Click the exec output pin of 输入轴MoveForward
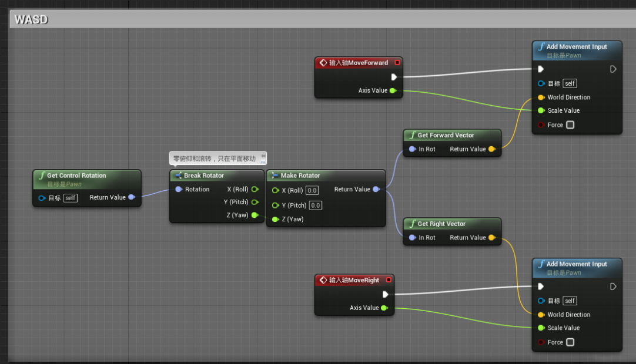The image size is (636, 364). [393, 77]
